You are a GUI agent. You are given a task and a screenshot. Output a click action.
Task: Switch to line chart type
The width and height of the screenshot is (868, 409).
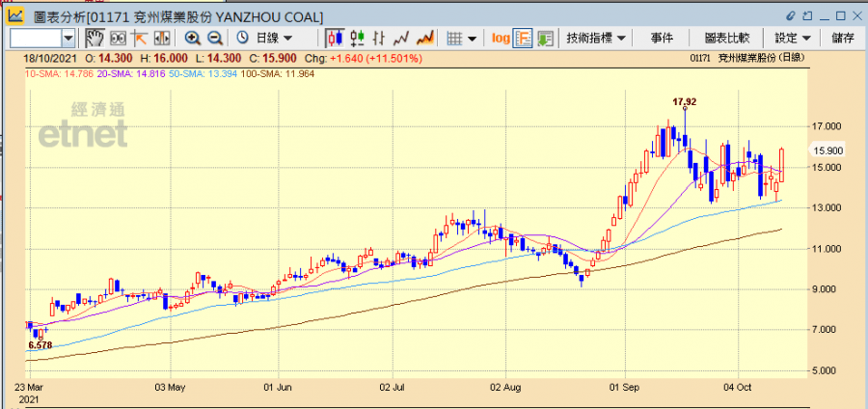point(402,38)
